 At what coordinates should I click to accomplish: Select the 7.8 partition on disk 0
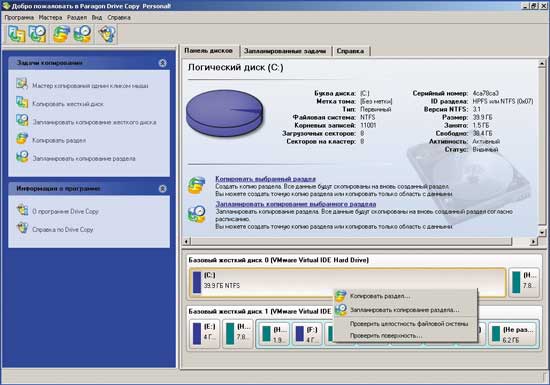tap(524, 283)
